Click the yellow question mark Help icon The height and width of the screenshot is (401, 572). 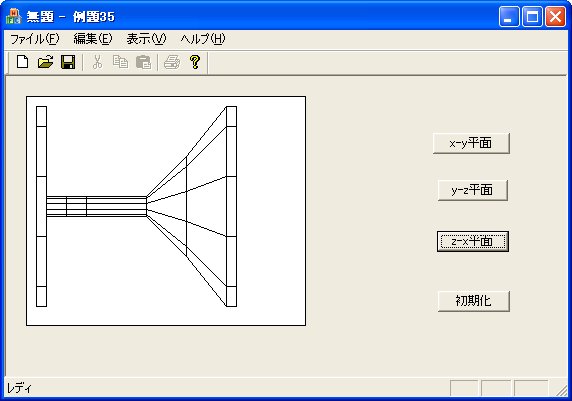[x=195, y=62]
